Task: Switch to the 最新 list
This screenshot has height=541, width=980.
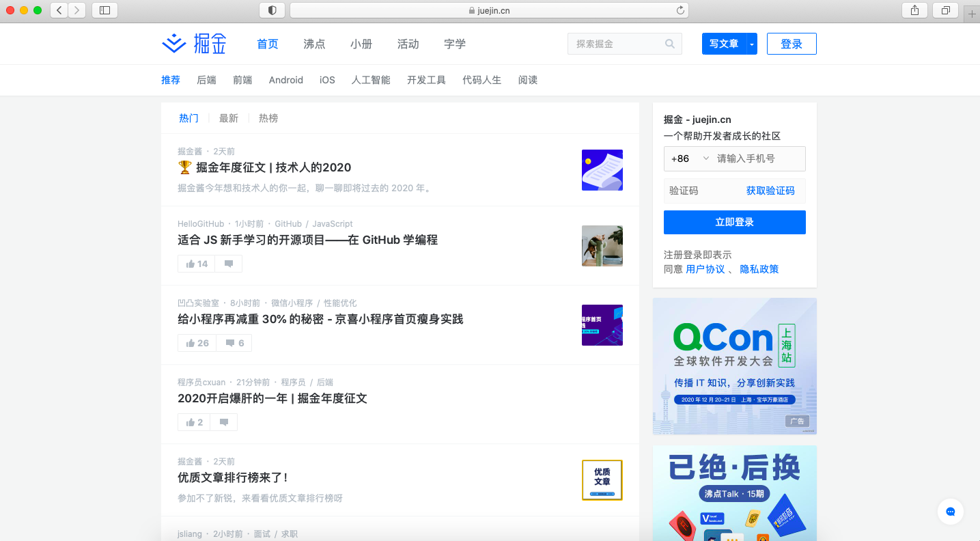Action: click(229, 118)
